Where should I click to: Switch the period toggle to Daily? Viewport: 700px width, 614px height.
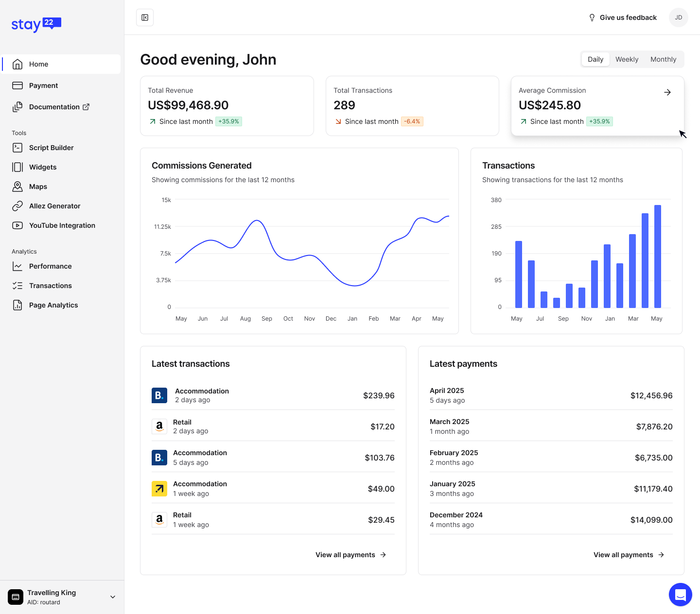click(595, 59)
